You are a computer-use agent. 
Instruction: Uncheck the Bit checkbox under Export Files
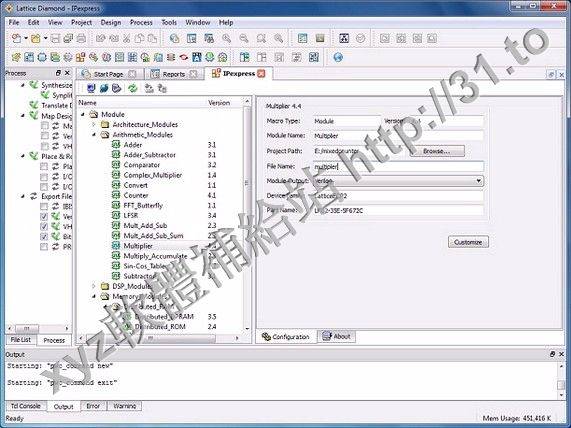(x=44, y=236)
